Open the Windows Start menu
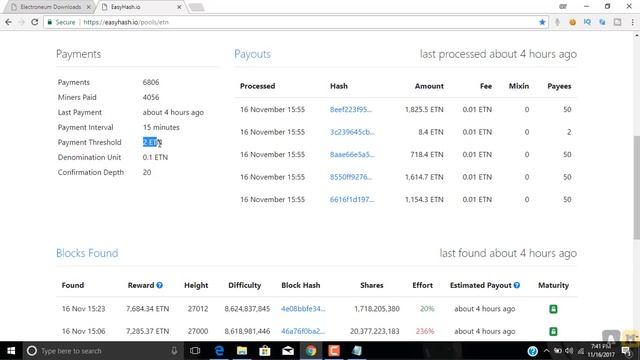This screenshot has width=640, height=360. [11, 351]
